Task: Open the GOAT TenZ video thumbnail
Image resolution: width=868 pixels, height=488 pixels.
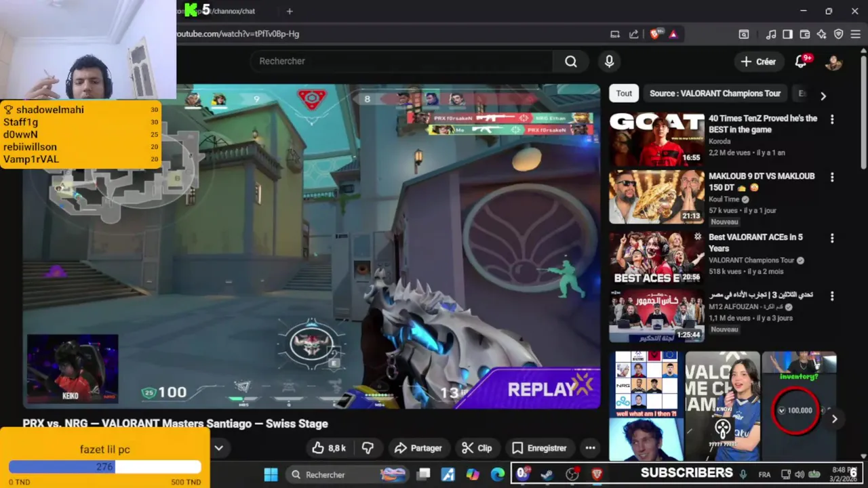Action: (656, 139)
